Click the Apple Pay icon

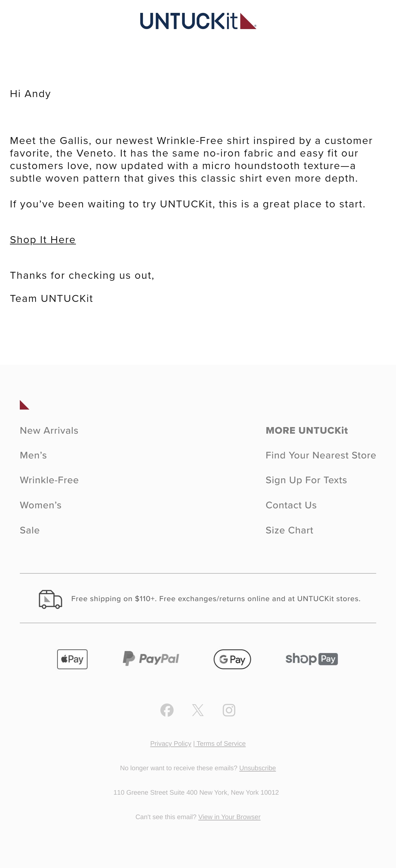click(72, 659)
